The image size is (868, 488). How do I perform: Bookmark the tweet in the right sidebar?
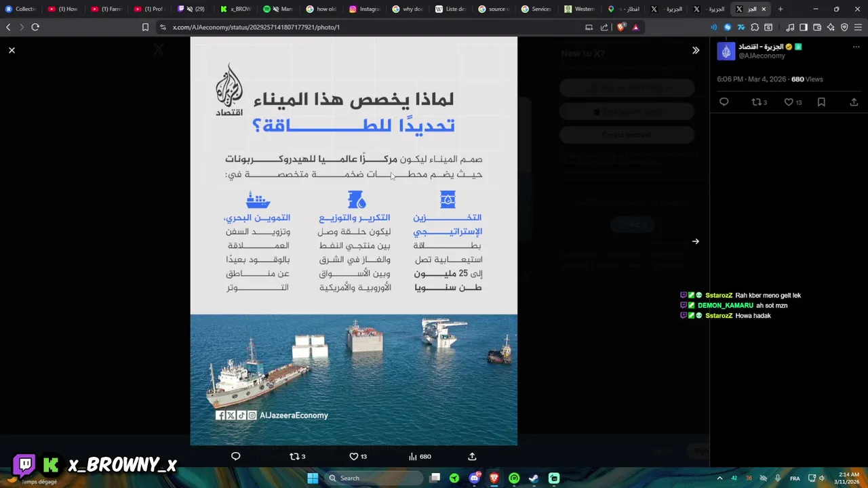pos(821,102)
